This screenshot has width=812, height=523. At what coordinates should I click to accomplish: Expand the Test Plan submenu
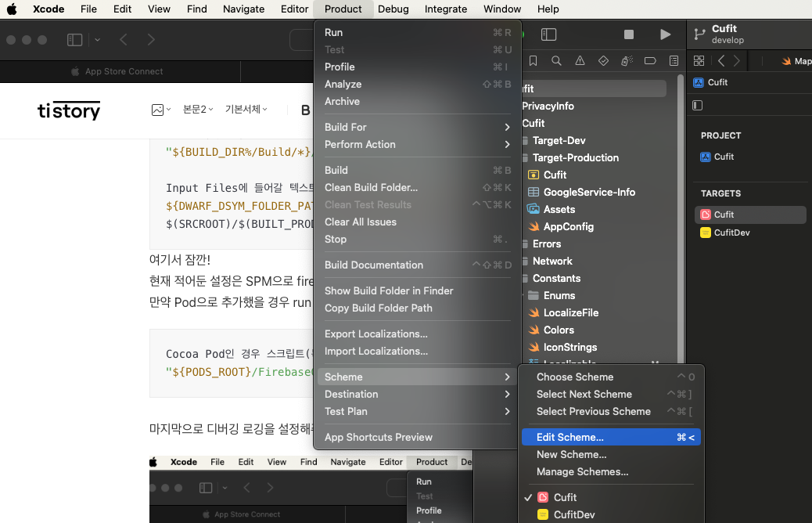(418, 411)
